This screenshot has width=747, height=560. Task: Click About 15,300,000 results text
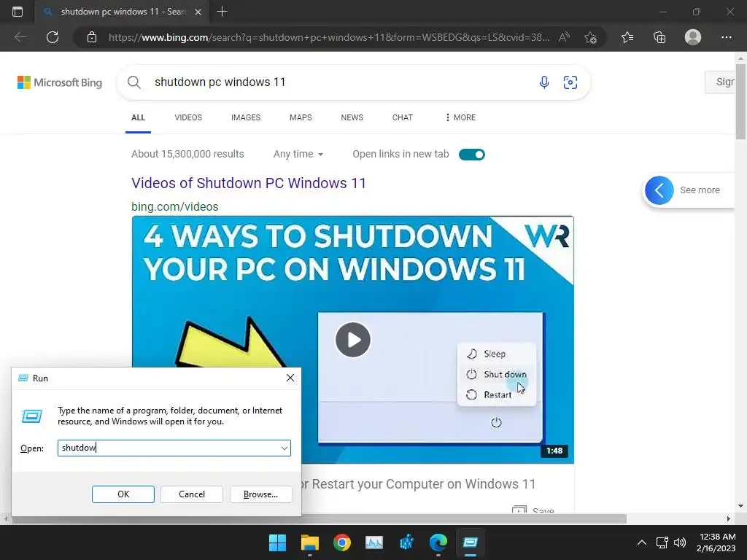click(187, 155)
